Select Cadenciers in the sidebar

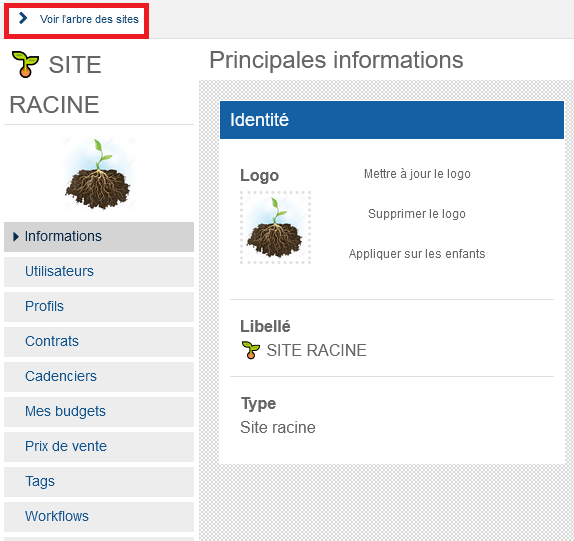click(99, 377)
